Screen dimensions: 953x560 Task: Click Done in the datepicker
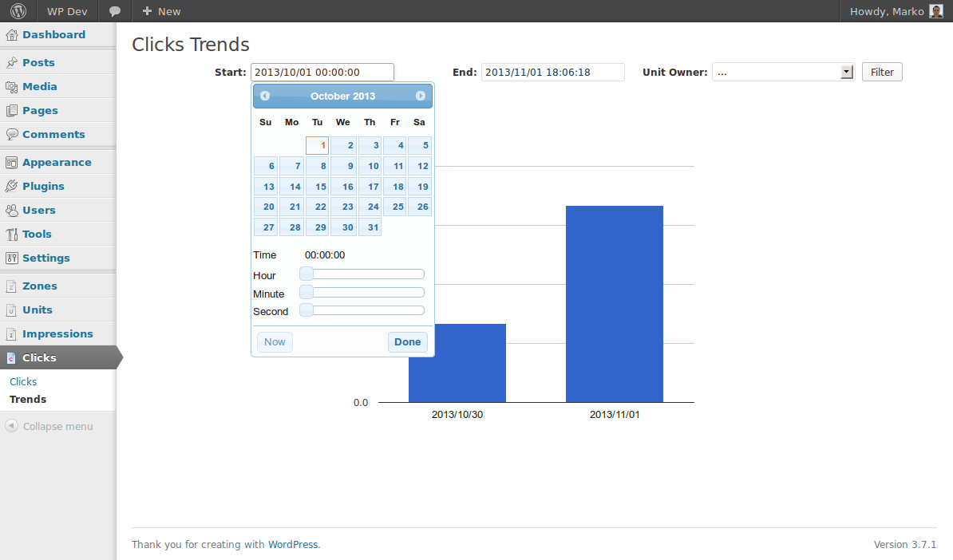[x=407, y=342]
